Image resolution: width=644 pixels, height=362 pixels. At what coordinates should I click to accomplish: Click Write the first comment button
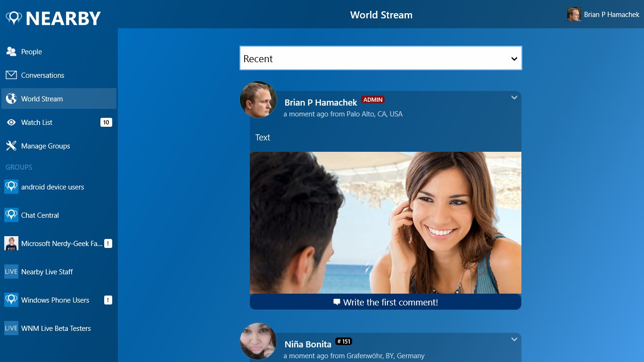[x=386, y=302]
